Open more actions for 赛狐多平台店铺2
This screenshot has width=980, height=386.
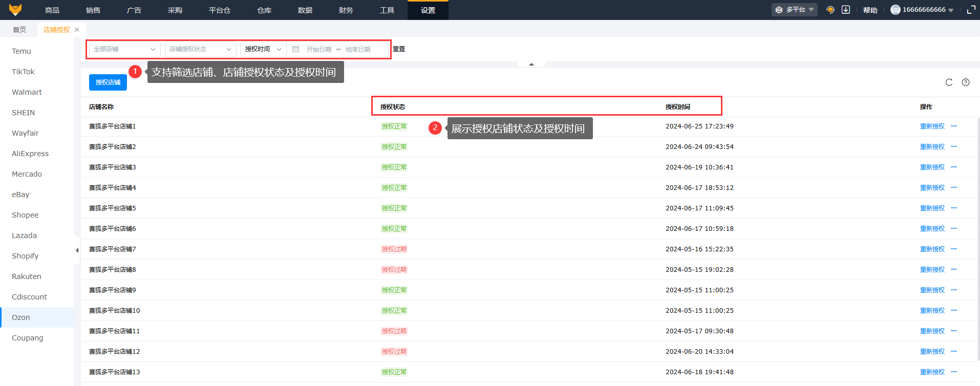coord(954,146)
